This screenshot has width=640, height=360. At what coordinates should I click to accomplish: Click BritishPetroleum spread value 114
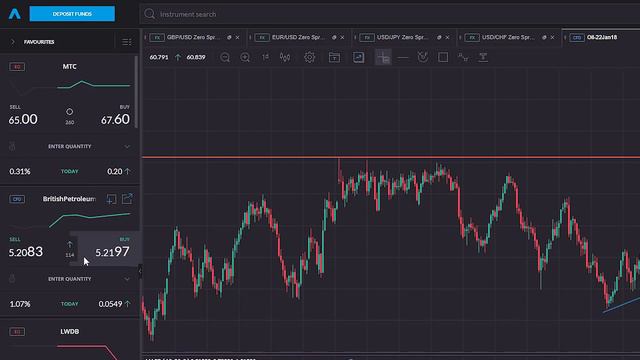point(69,255)
